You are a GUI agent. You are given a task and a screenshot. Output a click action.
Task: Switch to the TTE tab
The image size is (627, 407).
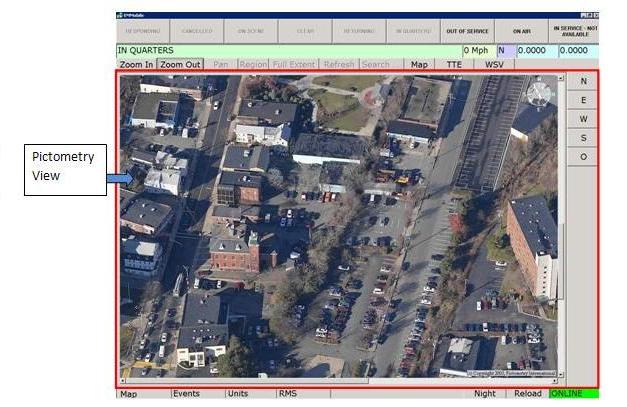click(455, 64)
